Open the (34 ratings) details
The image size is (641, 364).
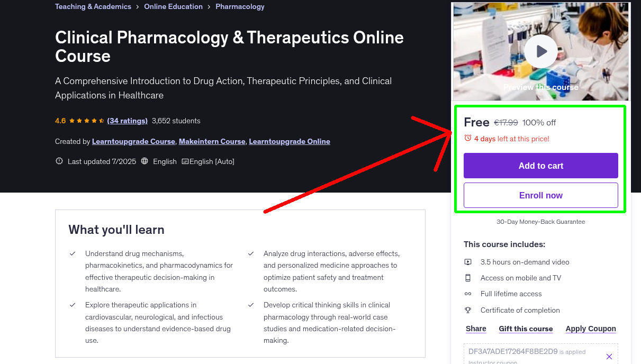tap(127, 121)
